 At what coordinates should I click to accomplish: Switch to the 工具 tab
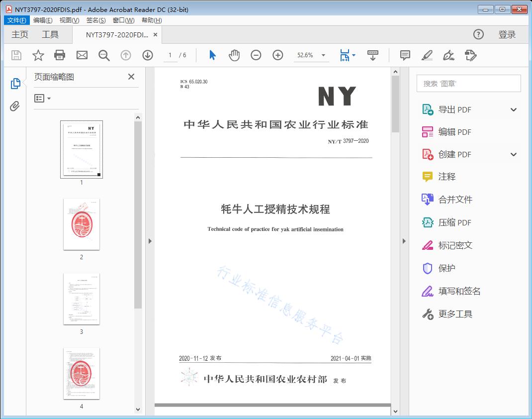coord(50,34)
